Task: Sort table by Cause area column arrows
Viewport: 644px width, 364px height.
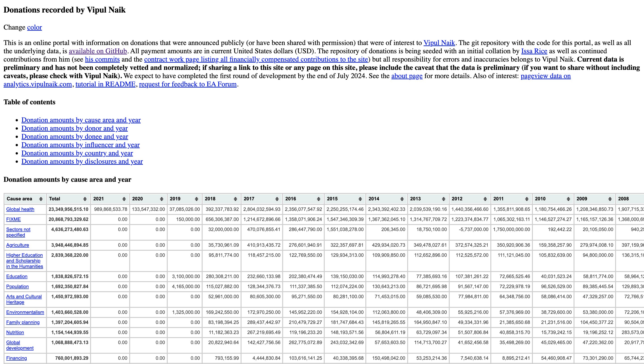Action: pos(41,199)
